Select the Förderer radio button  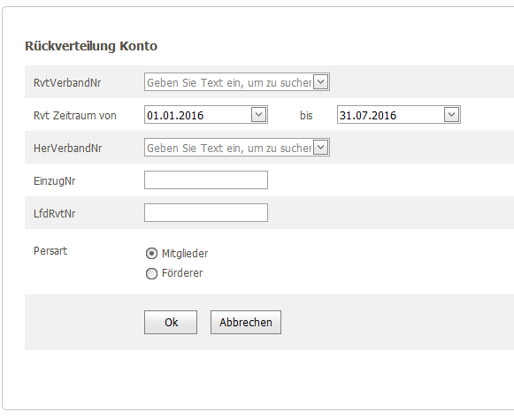pos(151,273)
